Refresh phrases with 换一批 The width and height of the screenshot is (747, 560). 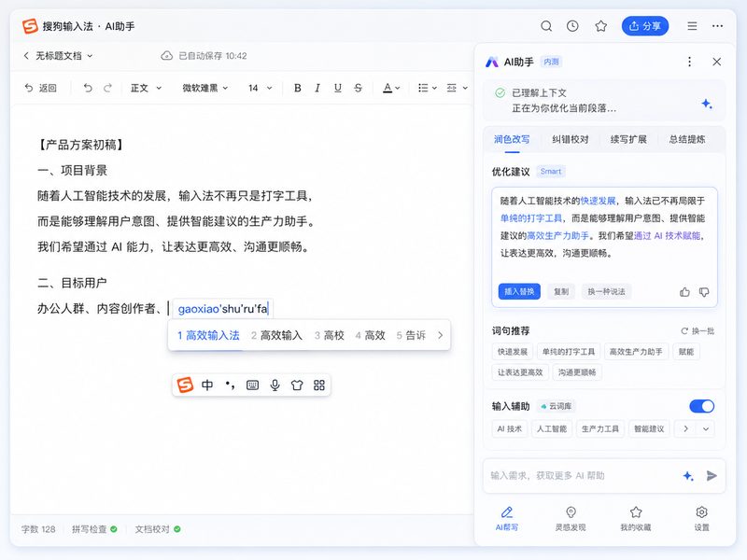[x=698, y=331]
